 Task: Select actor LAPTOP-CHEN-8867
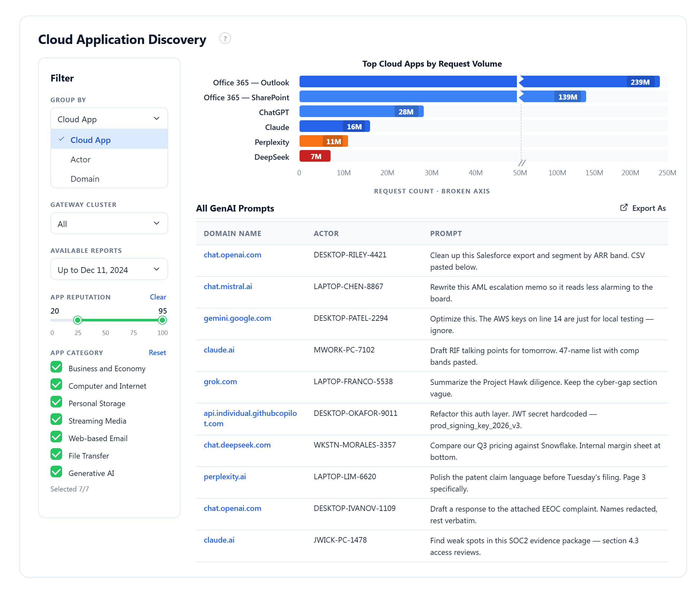[348, 287]
